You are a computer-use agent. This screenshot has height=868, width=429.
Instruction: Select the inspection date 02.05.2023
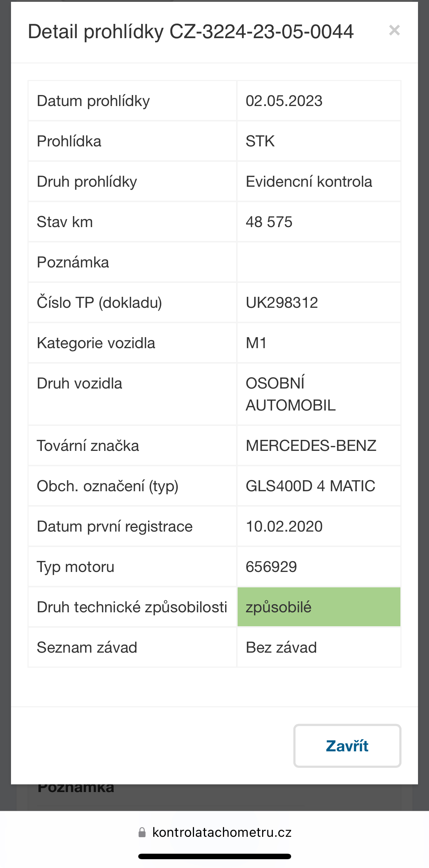[284, 101]
